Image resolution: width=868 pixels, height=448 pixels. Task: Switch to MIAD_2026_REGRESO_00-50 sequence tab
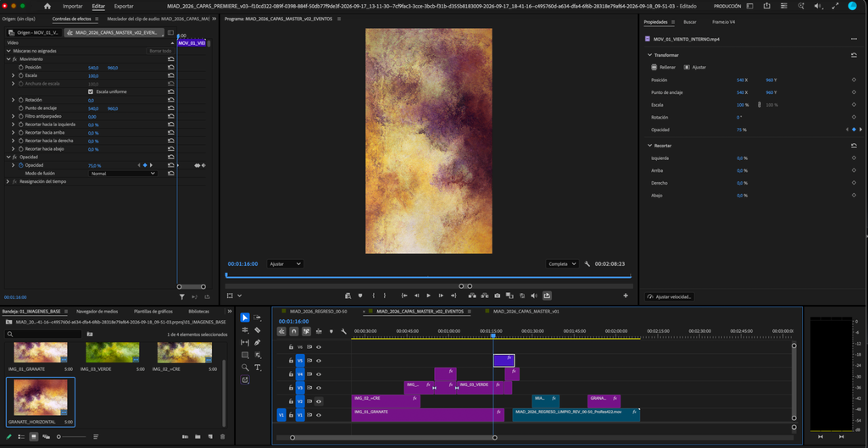tap(319, 312)
